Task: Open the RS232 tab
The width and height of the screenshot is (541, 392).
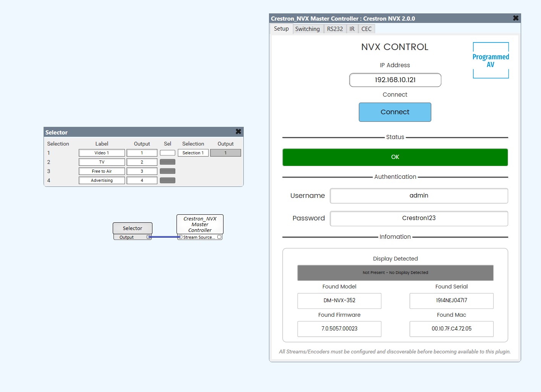Action: click(x=335, y=29)
